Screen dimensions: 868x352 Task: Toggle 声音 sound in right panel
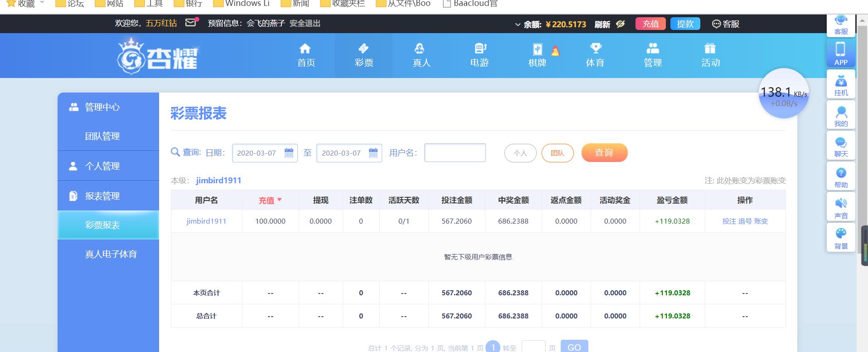[841, 207]
